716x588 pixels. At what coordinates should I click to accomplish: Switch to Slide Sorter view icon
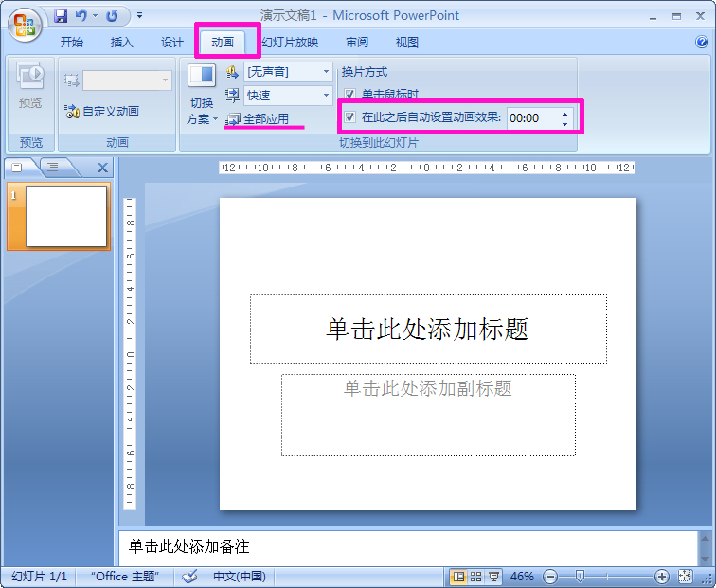(475, 577)
